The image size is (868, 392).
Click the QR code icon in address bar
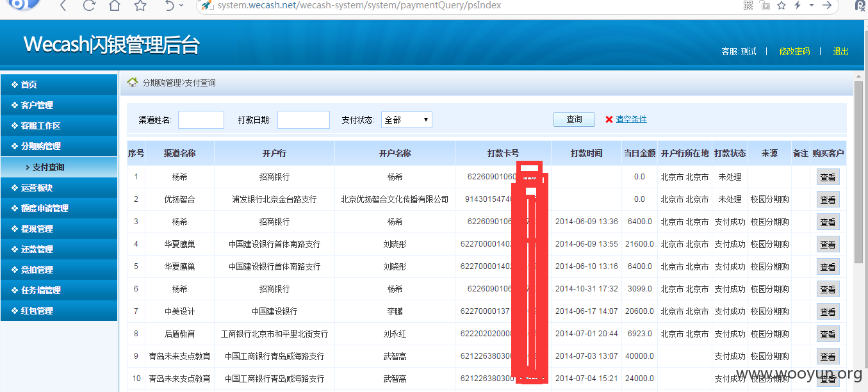[748, 5]
